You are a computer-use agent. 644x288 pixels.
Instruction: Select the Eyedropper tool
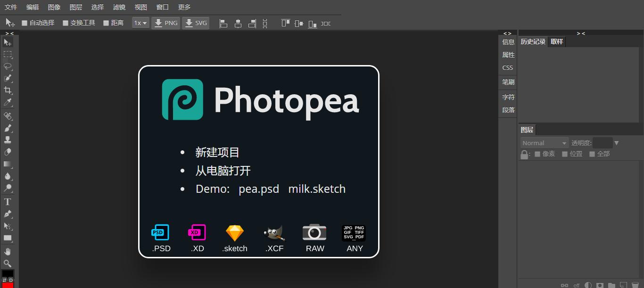7,103
